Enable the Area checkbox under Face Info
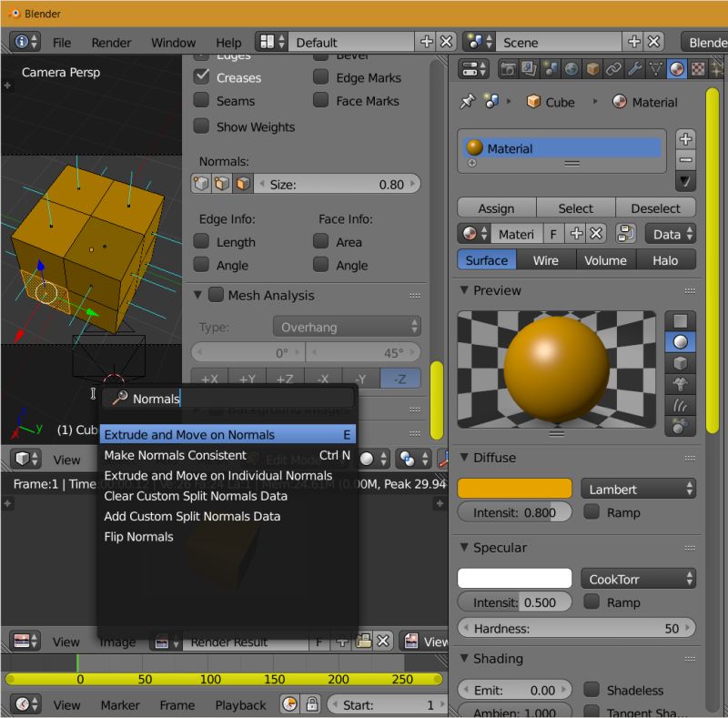 [x=322, y=241]
